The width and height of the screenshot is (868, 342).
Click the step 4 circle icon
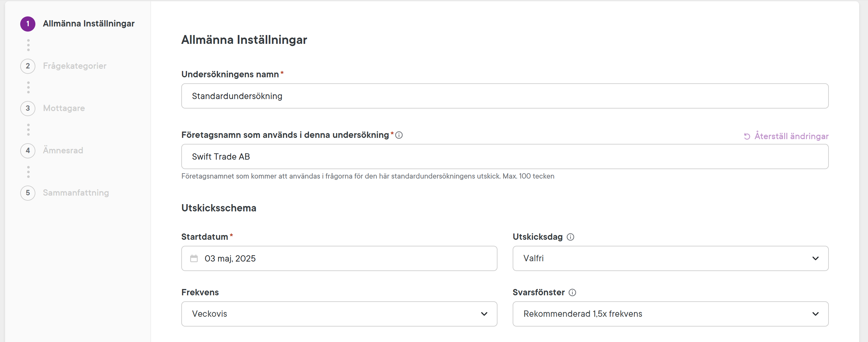[27, 150]
